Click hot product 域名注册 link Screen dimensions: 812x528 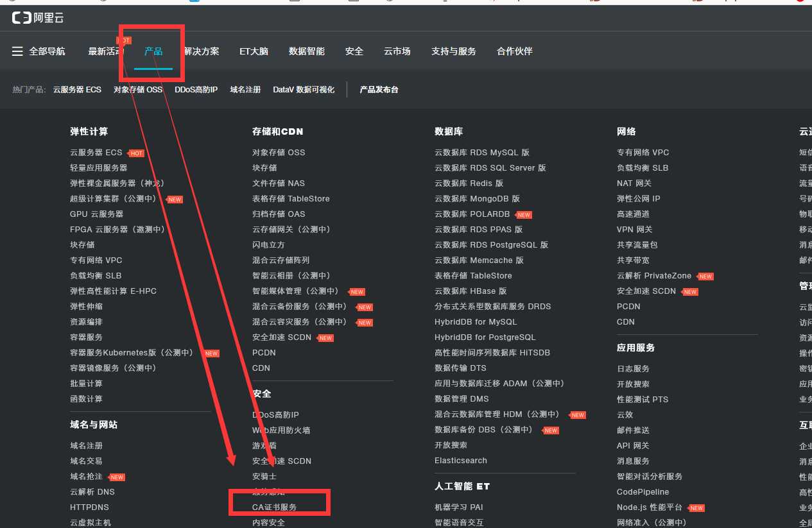tap(245, 90)
